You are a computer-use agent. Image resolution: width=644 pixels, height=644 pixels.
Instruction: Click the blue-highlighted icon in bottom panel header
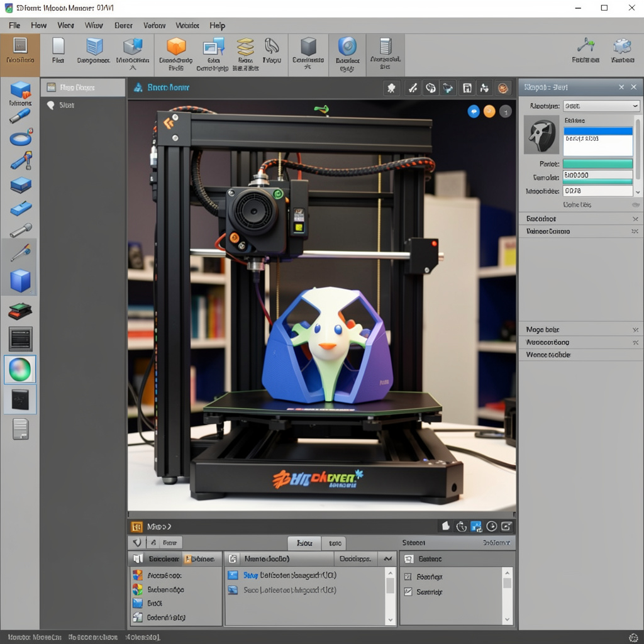[477, 526]
